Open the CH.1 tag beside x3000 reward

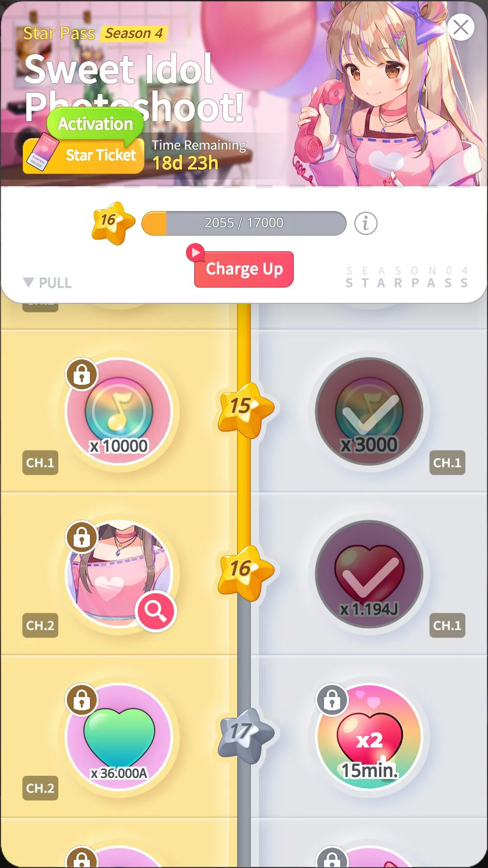click(x=447, y=462)
